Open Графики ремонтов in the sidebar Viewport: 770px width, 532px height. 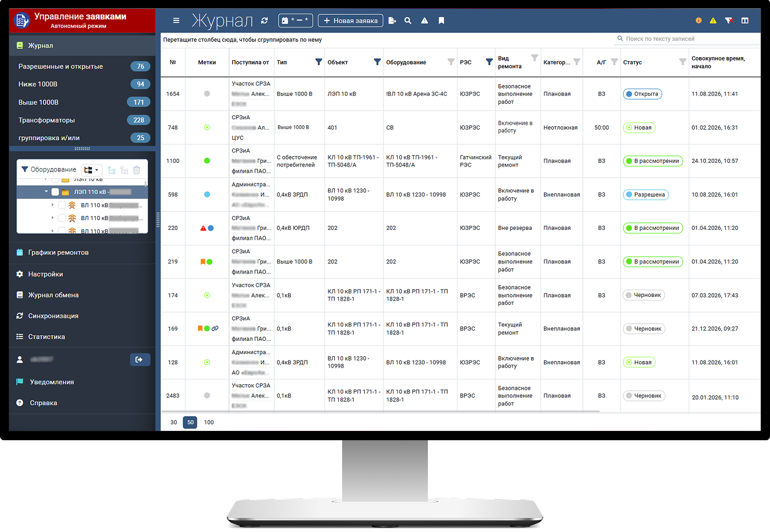click(58, 253)
